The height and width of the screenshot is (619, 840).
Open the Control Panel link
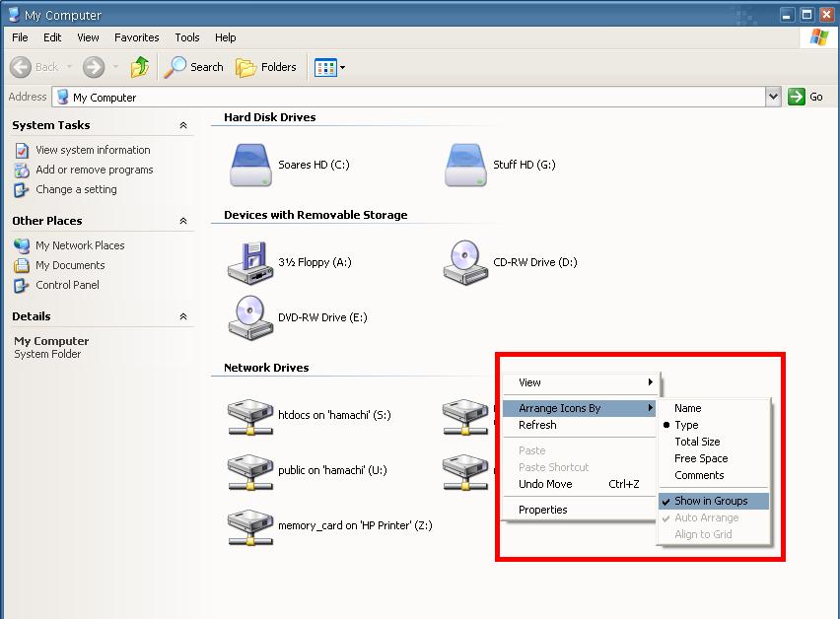pos(67,286)
